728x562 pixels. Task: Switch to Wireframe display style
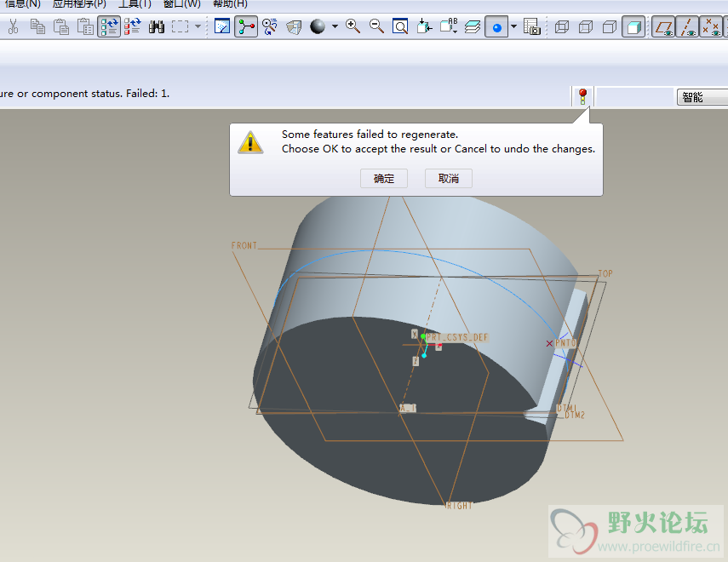click(x=562, y=27)
